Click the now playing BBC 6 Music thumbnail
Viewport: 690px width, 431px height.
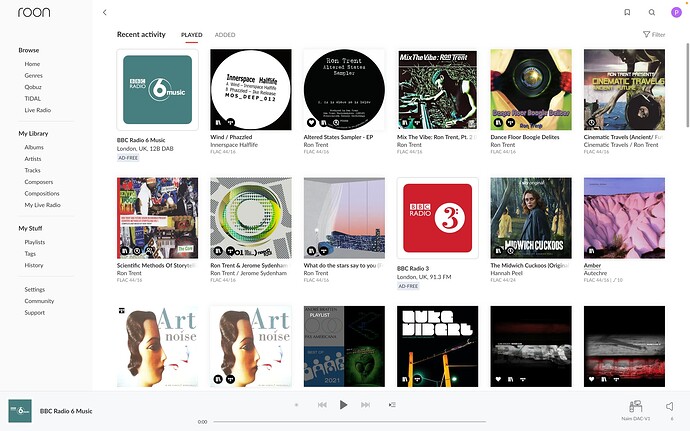(x=20, y=411)
